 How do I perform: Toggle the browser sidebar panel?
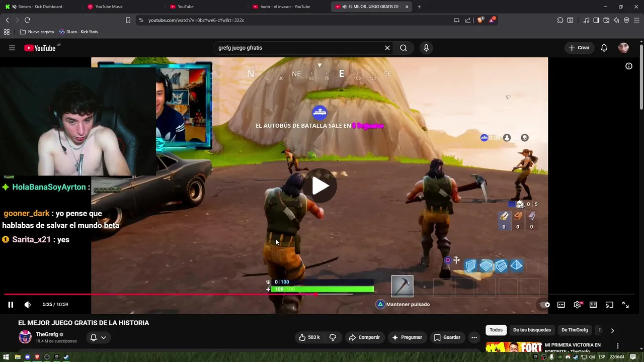(596, 20)
